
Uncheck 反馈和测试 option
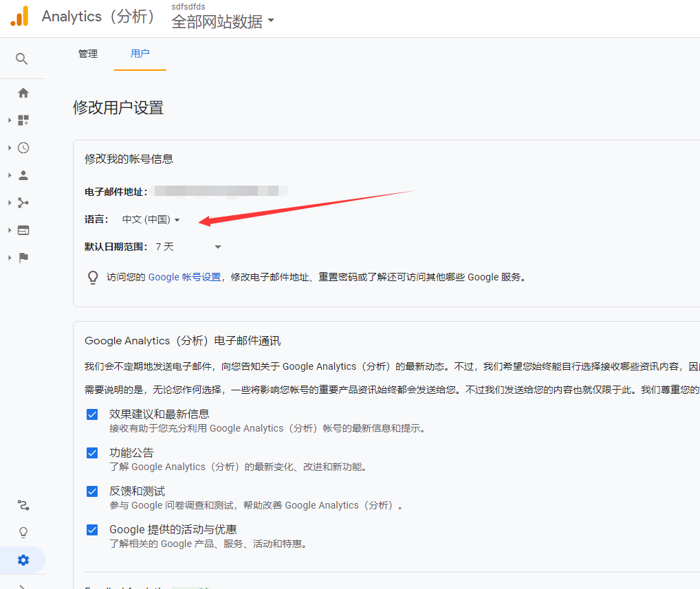[x=91, y=491]
